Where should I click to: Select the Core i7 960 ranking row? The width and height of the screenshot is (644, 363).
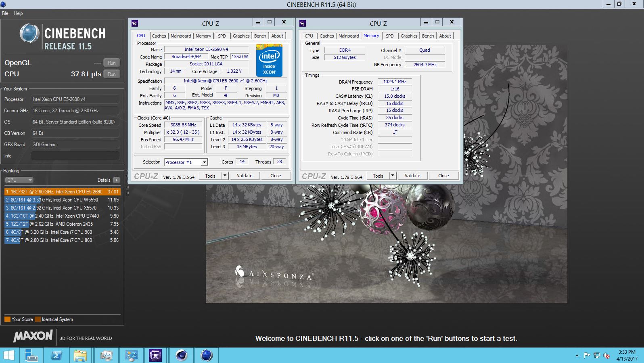(x=62, y=232)
